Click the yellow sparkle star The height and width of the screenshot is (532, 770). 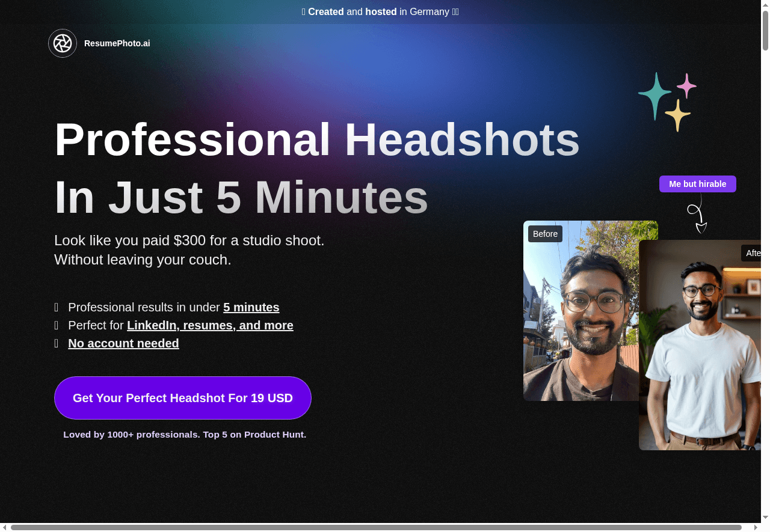677,115
